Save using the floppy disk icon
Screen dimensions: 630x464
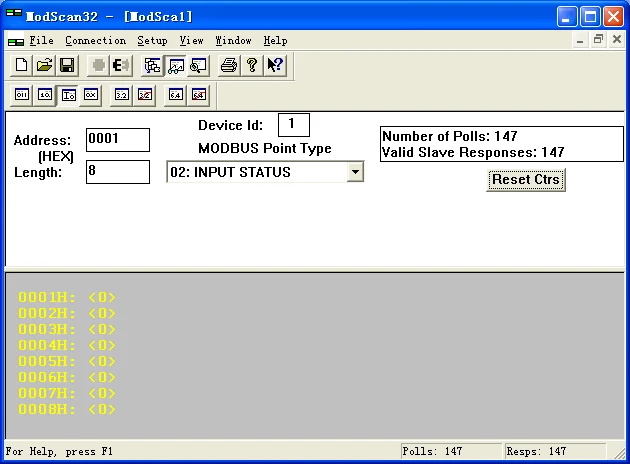coord(67,65)
